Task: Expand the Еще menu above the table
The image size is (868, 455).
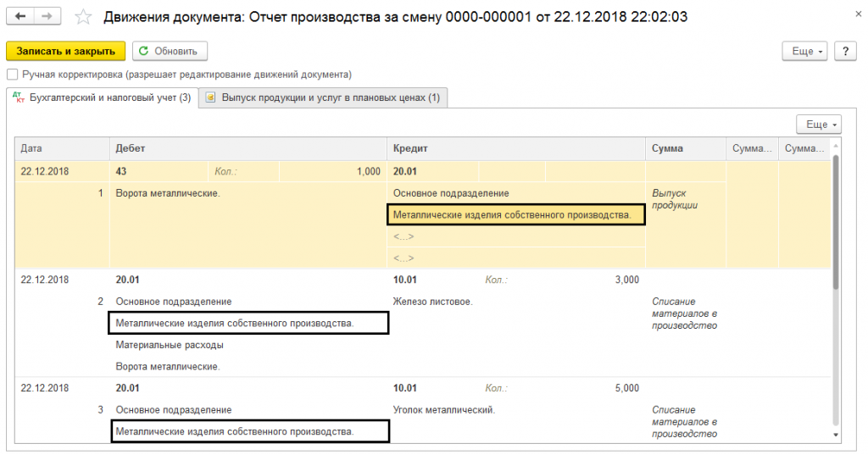Action: [818, 125]
